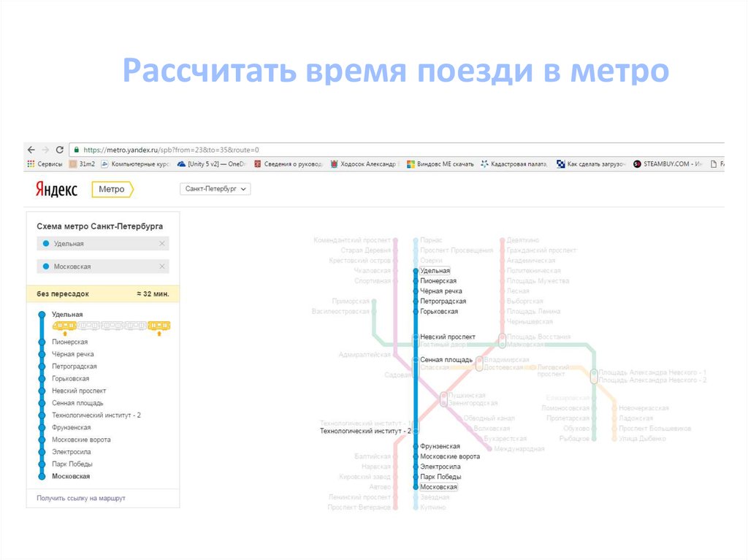This screenshot has height=560, width=748.
Task: Click Купчино station on the metro map
Action: (433, 507)
